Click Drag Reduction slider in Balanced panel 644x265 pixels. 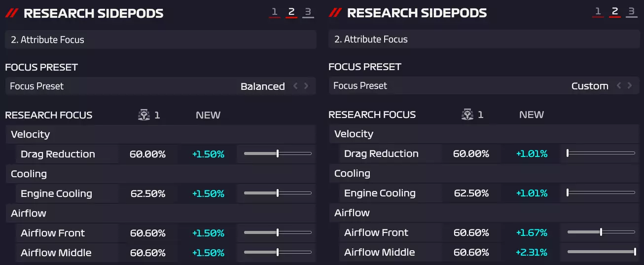(x=278, y=154)
